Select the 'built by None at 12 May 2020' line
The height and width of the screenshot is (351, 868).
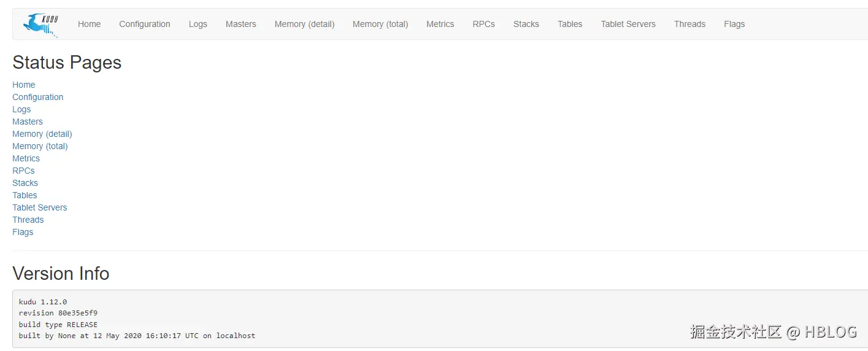137,336
